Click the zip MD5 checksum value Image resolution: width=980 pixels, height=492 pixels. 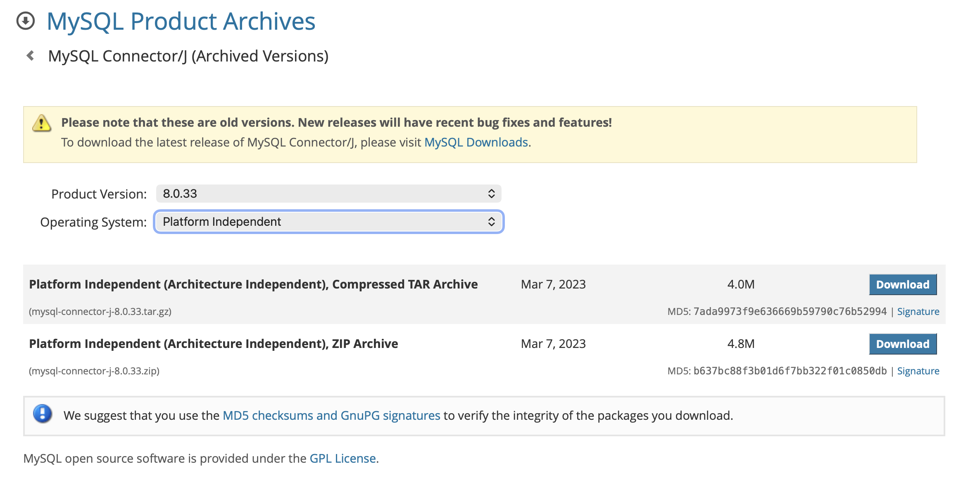[x=790, y=371]
